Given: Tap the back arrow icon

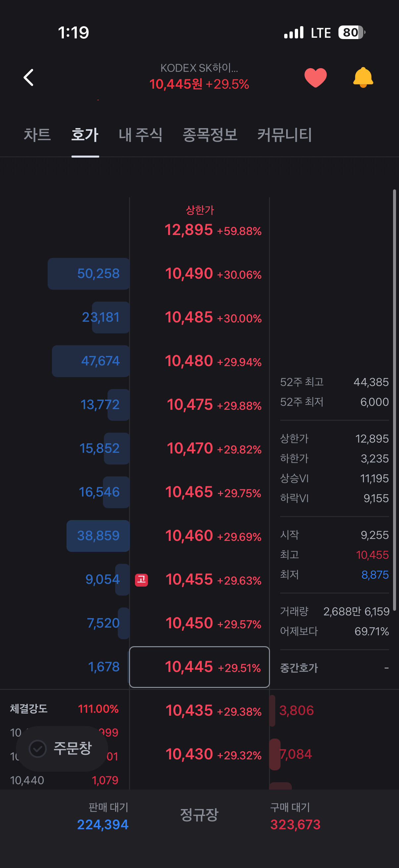Looking at the screenshot, I should click(29, 77).
